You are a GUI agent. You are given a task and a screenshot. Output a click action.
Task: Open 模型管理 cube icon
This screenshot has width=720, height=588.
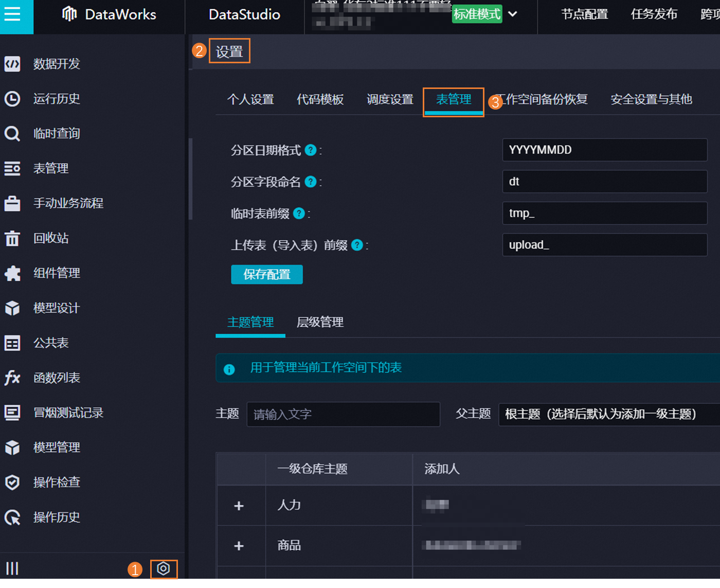[x=12, y=448]
